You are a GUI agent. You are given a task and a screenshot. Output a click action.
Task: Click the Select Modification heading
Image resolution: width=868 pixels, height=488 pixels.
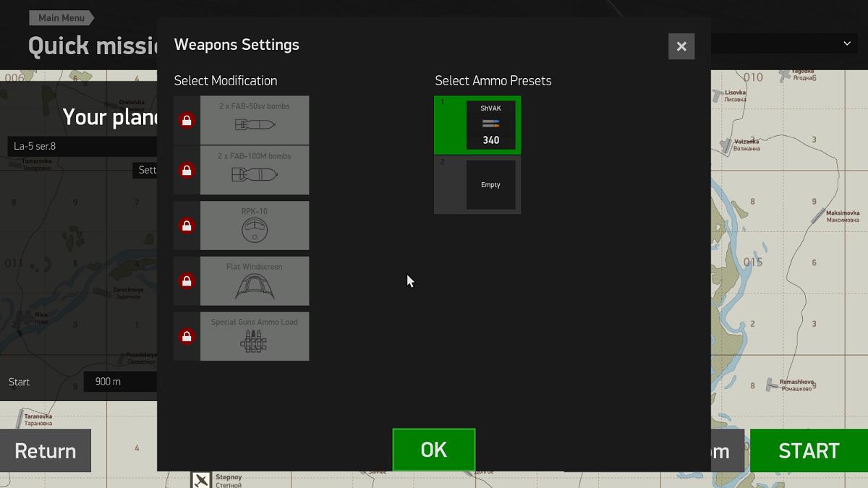tap(226, 80)
